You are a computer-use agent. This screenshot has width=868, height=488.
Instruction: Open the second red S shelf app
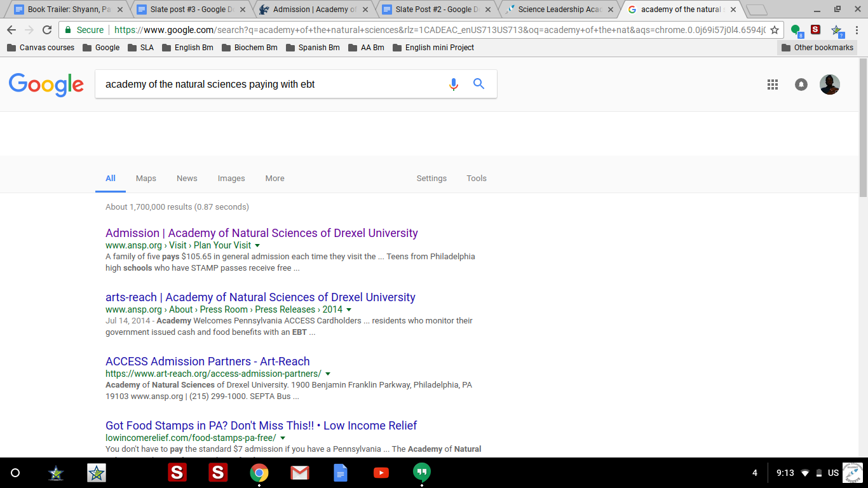coord(218,473)
